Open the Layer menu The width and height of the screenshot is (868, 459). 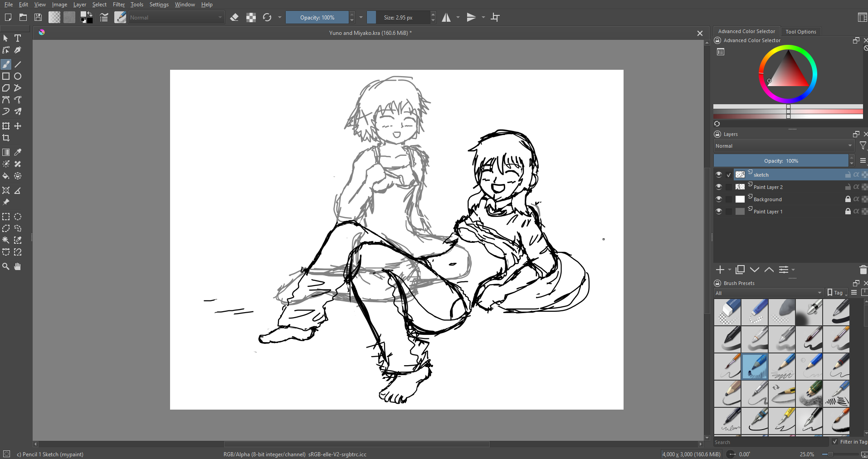(80, 5)
